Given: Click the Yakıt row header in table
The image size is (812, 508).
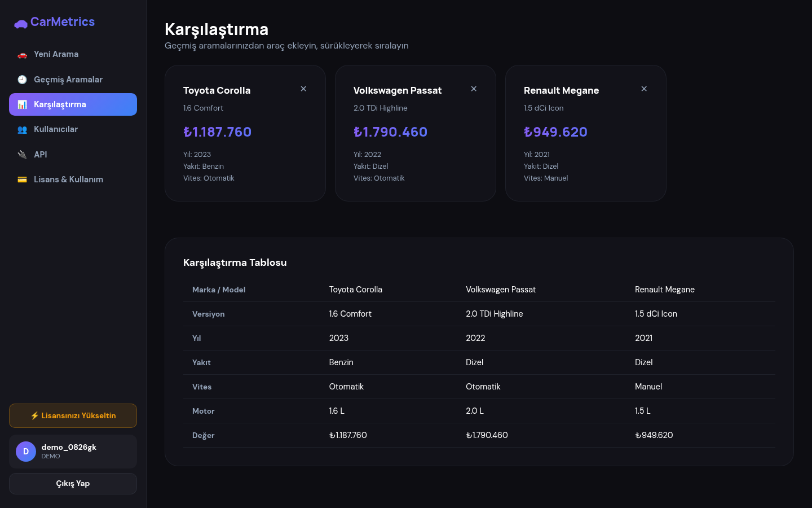Looking at the screenshot, I should pyautogui.click(x=201, y=362).
